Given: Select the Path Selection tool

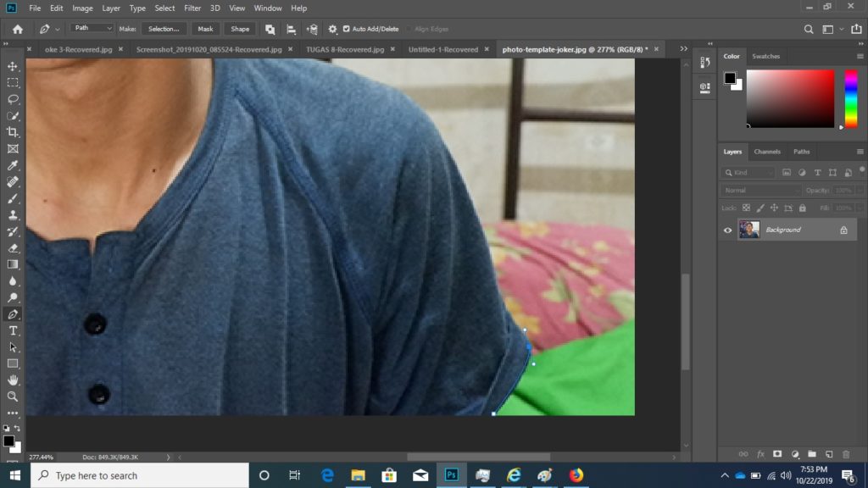Looking at the screenshot, I should (x=13, y=347).
